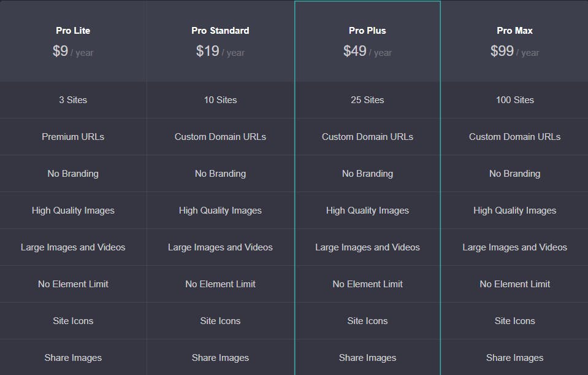Select the highlighted Pro Plus plan header
The width and height of the screenshot is (588, 375).
(367, 31)
